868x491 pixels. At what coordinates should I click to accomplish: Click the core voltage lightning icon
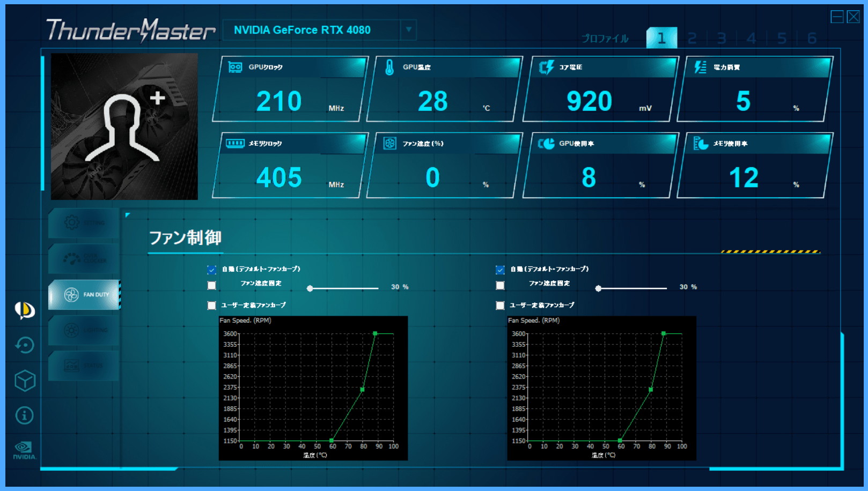(x=546, y=67)
